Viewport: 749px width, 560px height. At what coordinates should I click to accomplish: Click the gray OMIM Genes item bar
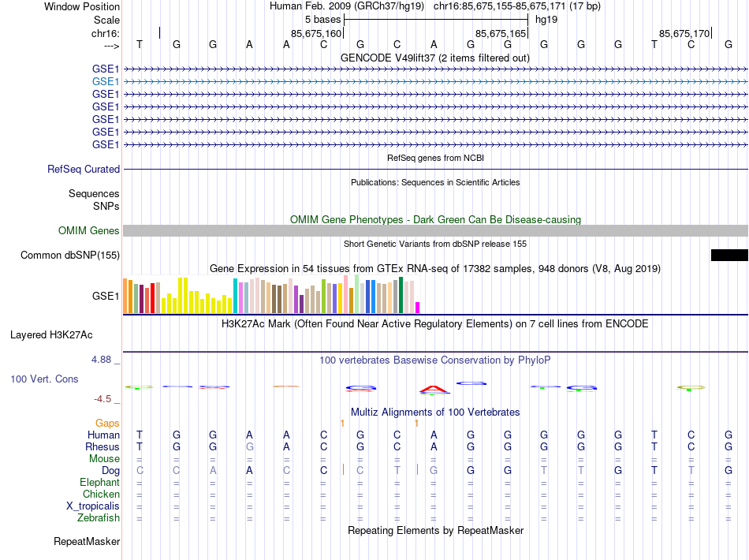tap(436, 231)
